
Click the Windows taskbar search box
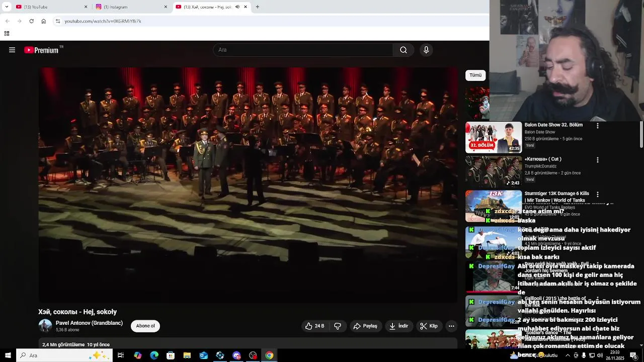point(65,355)
